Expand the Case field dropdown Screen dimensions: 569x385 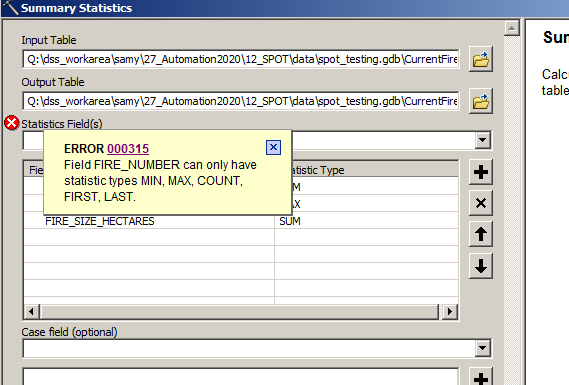click(x=482, y=348)
